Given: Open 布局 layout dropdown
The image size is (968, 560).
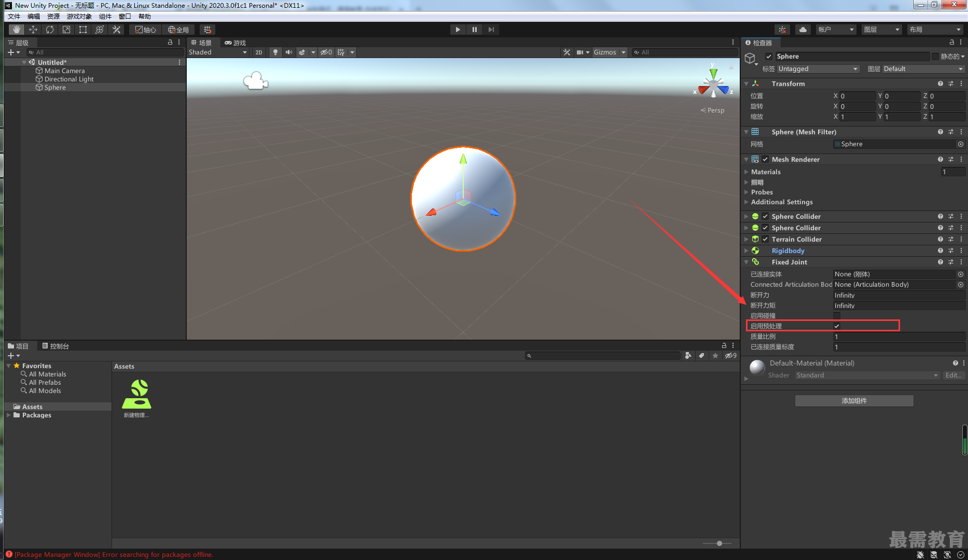Looking at the screenshot, I should tap(935, 30).
